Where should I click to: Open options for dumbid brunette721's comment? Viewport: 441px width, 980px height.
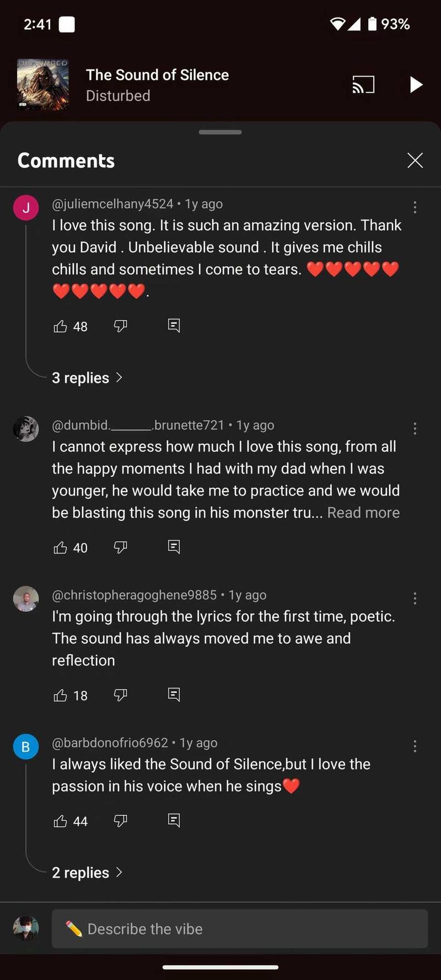[x=415, y=428]
